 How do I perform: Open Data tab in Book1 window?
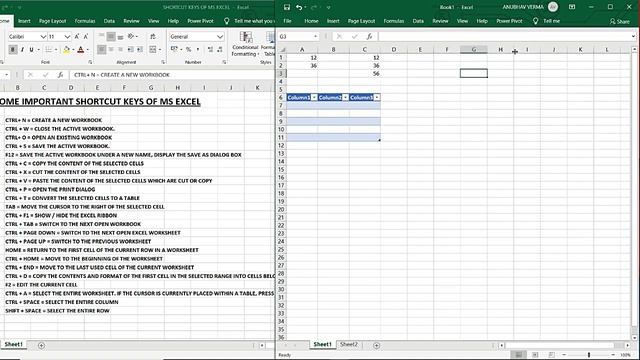418,21
